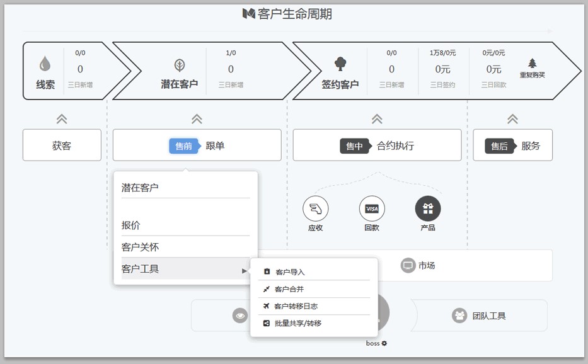Image resolution: width=588 pixels, height=364 pixels.
Task: Click the 市场 panel
Action: click(x=465, y=265)
